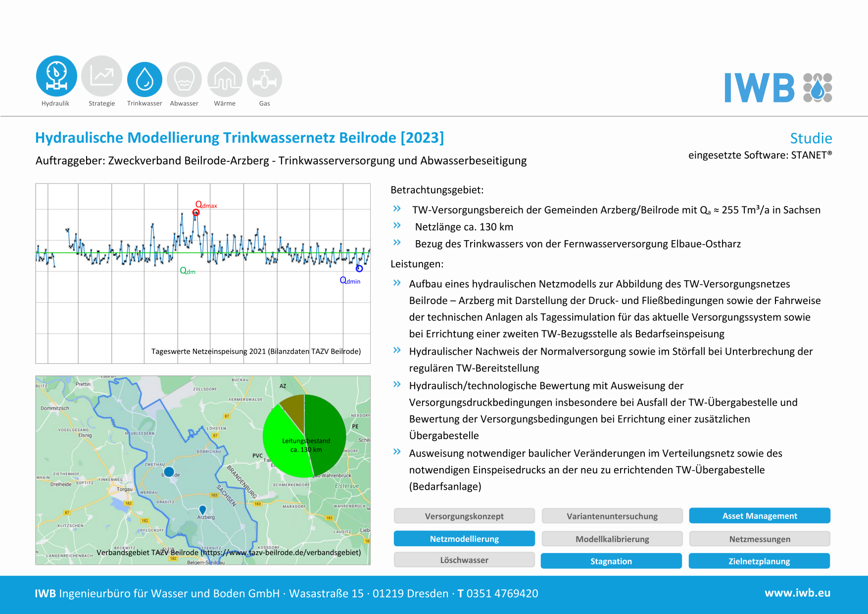Open the www.iwb.eu website link
The width and height of the screenshot is (868, 614).
[797, 593]
